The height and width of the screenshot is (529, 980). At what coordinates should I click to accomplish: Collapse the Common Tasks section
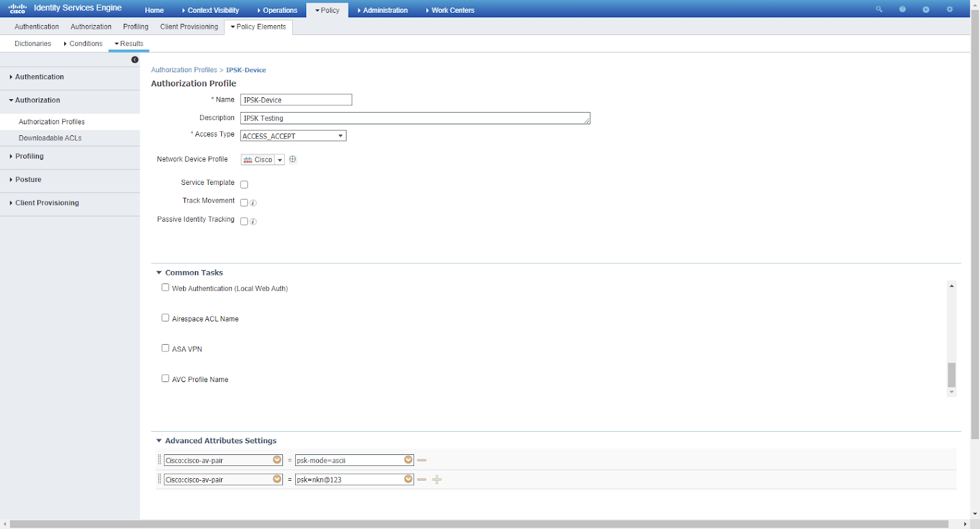(159, 272)
